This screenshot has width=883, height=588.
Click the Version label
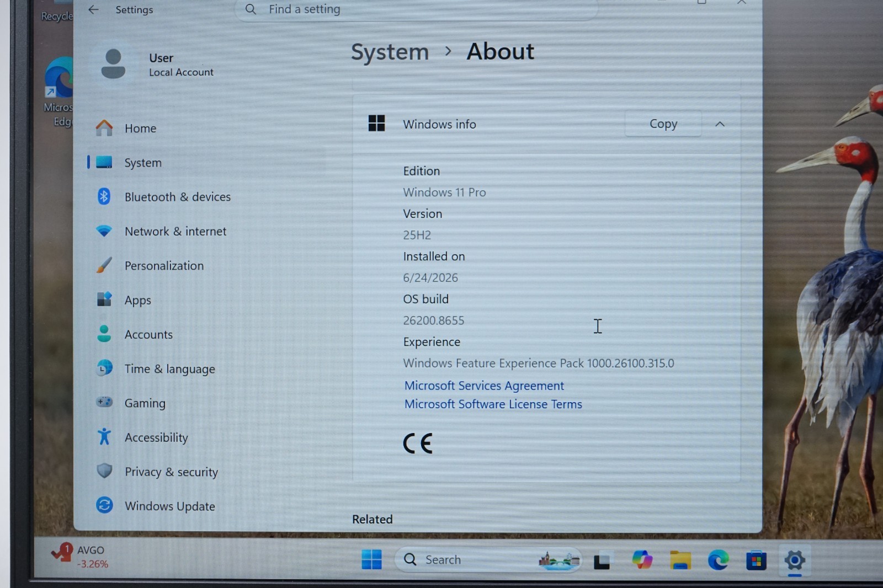click(422, 213)
